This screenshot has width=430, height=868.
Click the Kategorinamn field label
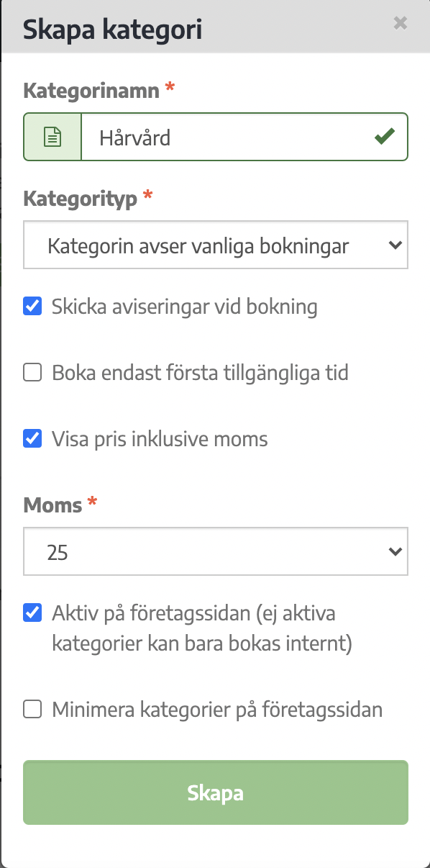point(91,90)
